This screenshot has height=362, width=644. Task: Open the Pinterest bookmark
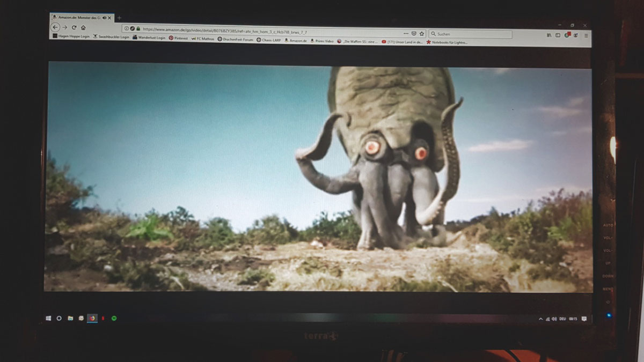click(x=178, y=38)
